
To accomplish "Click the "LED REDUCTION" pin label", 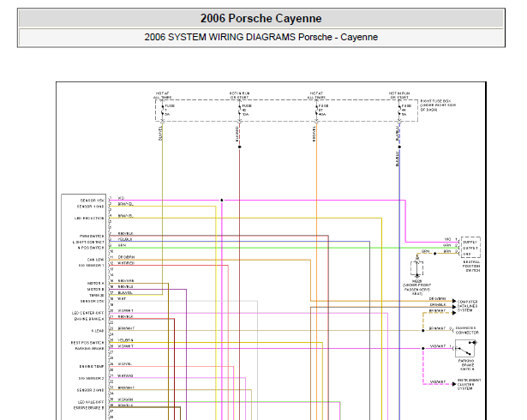I will (x=89, y=219).
